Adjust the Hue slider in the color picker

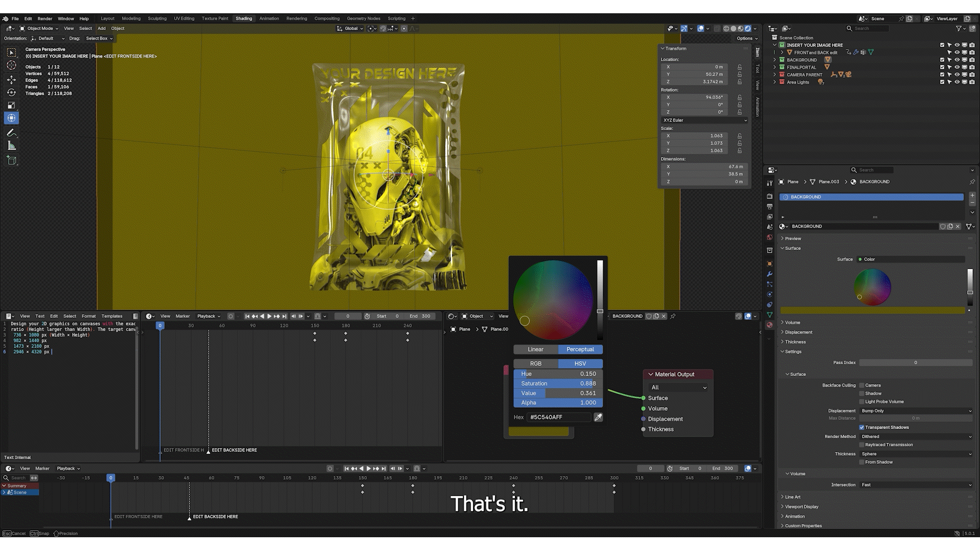(x=558, y=374)
